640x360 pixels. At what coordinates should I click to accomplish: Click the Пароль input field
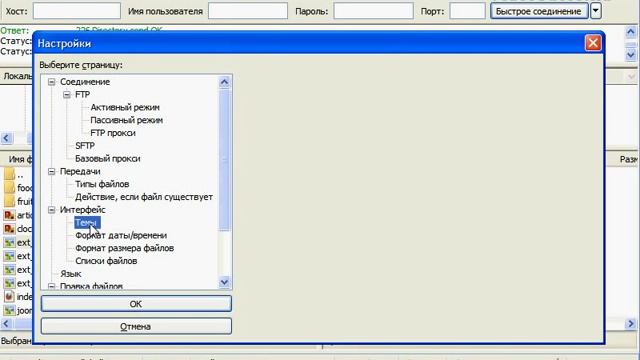[x=373, y=11]
